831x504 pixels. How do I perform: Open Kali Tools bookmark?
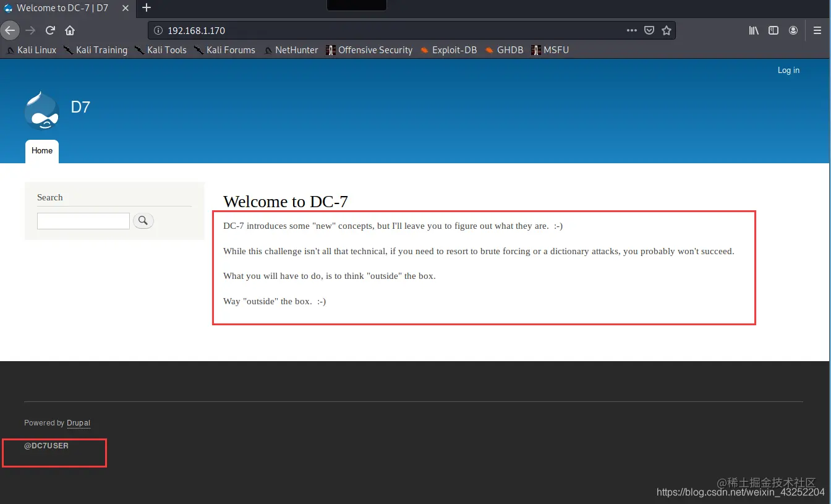160,50
